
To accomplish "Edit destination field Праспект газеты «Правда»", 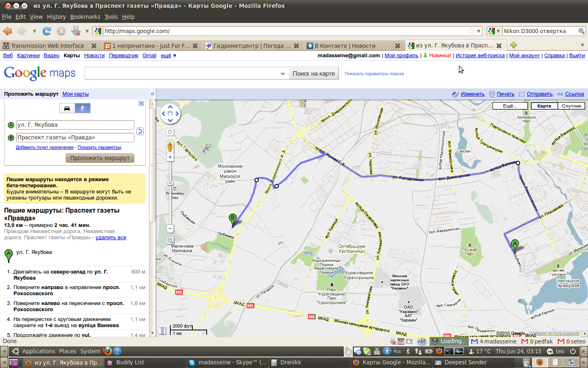I will tap(75, 138).
